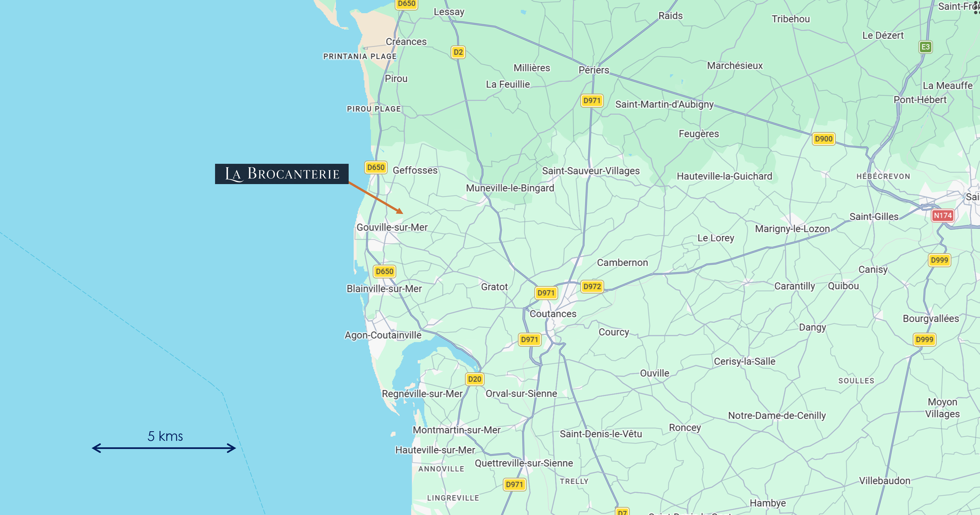This screenshot has width=980, height=515.
Task: Select the Millières place name
Action: tap(532, 68)
